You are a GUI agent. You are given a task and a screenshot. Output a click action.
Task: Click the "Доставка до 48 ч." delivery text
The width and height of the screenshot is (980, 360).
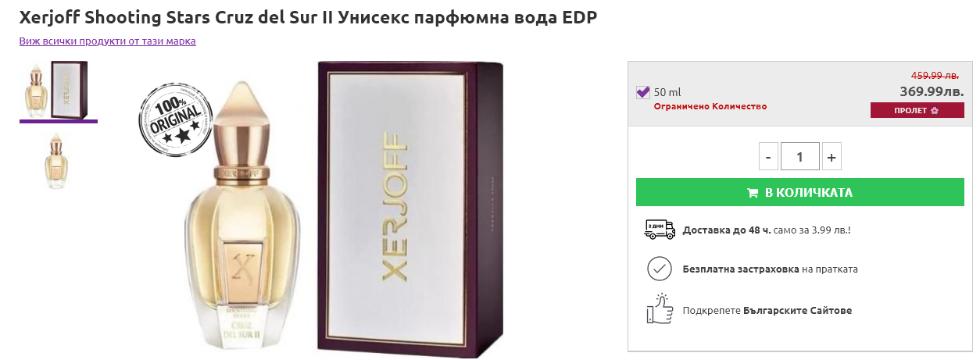pos(726,230)
